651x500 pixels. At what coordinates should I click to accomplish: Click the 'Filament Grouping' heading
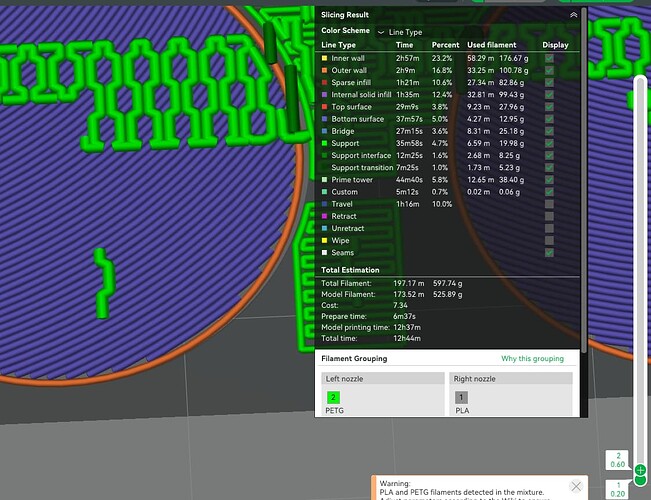tap(354, 358)
